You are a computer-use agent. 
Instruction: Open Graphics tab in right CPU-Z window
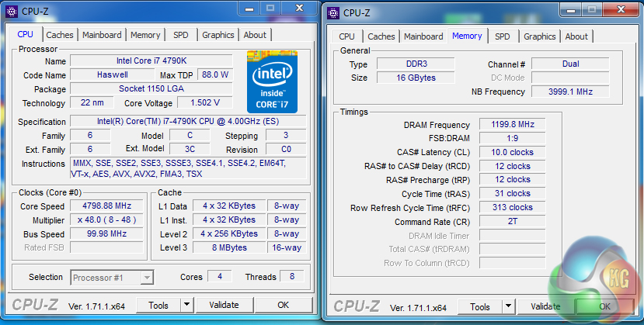point(540,36)
